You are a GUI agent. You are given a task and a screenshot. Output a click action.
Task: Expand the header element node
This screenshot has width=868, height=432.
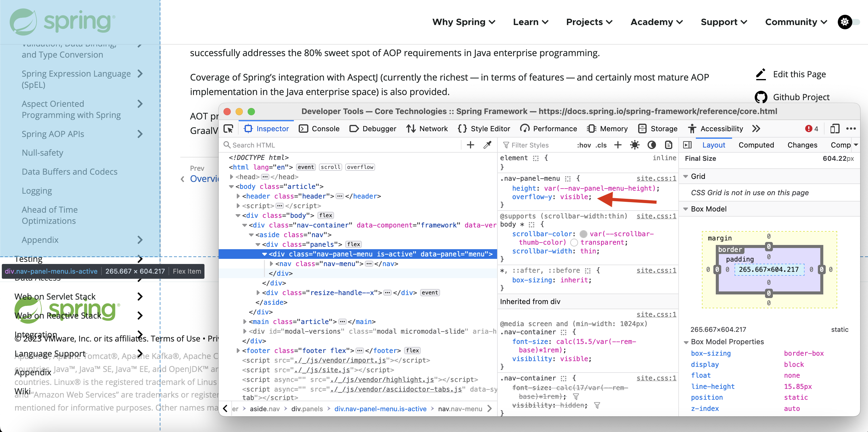[238, 196]
